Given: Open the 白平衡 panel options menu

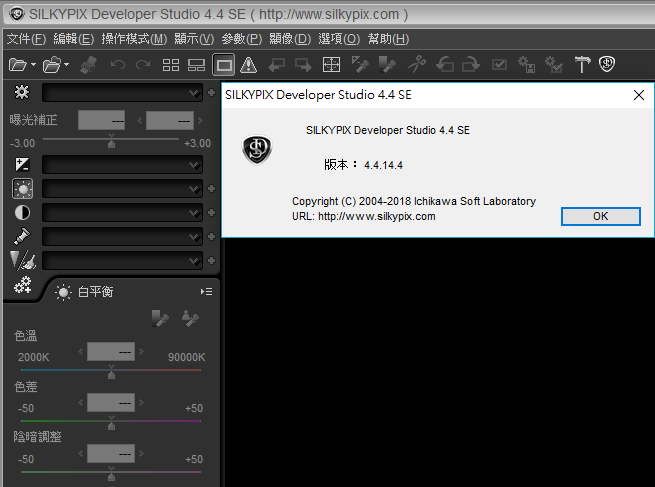Looking at the screenshot, I should click(x=206, y=292).
